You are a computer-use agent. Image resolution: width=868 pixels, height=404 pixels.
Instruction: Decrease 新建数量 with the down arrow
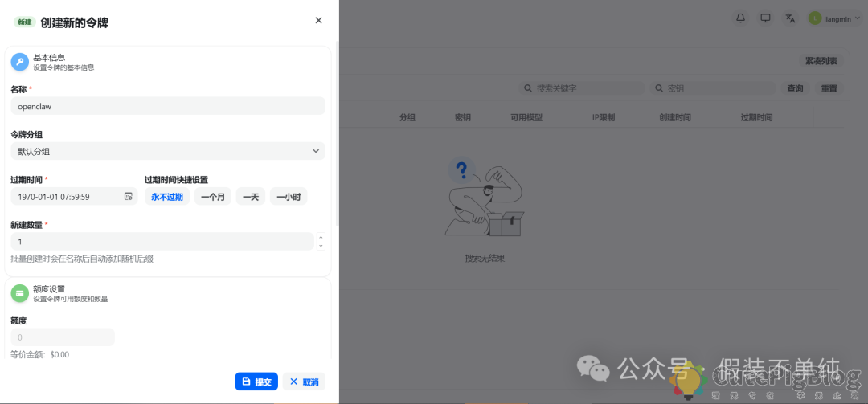[x=321, y=246]
